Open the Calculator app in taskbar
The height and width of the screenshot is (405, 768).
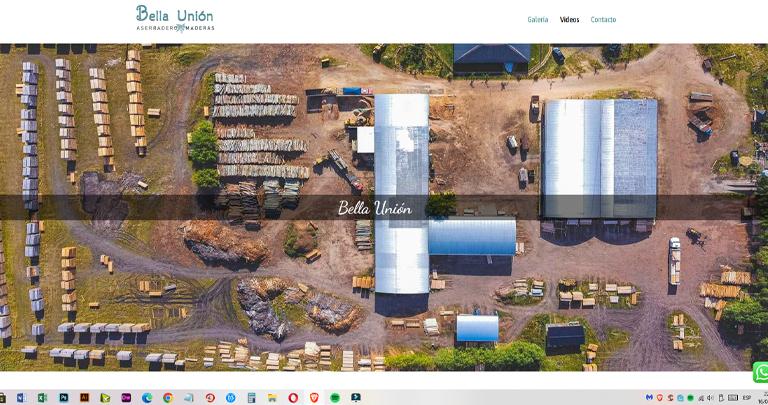(251, 398)
